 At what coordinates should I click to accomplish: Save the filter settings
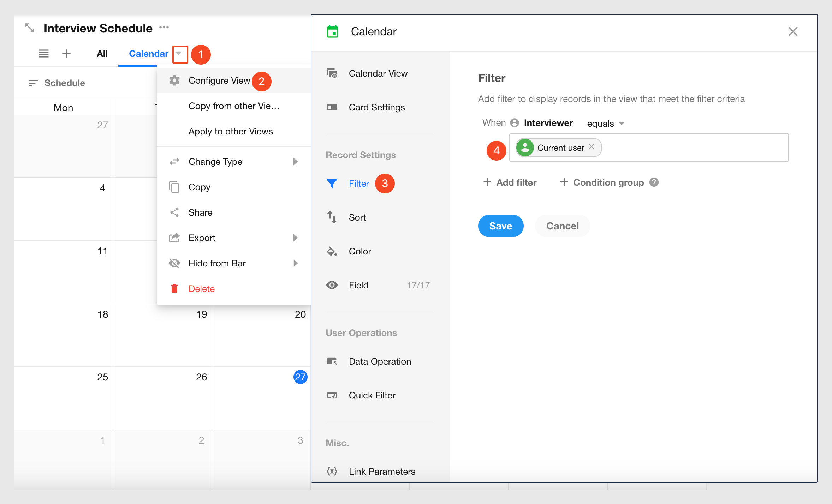[501, 226]
